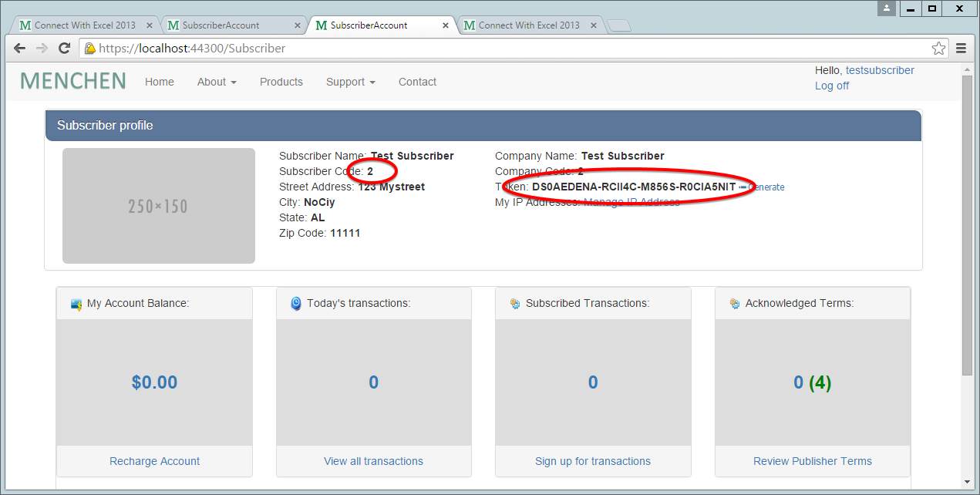This screenshot has width=980, height=495.
Task: Expand the About dropdown menu
Action: coord(217,82)
